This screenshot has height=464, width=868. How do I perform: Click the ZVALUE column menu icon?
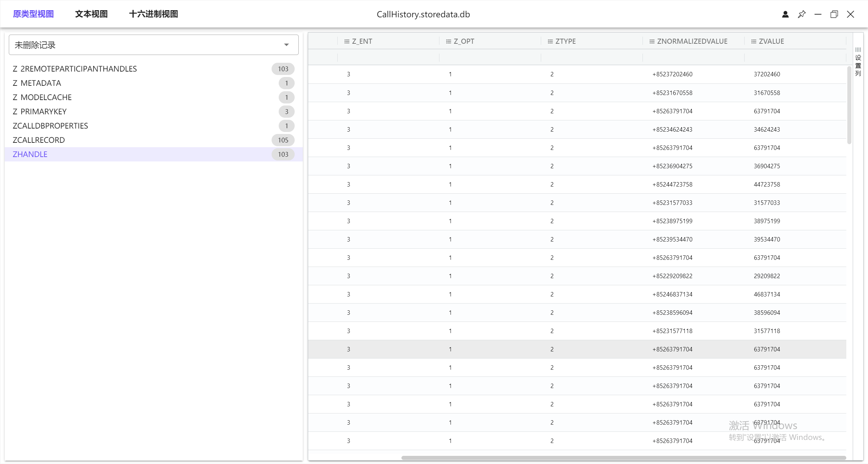pos(753,41)
